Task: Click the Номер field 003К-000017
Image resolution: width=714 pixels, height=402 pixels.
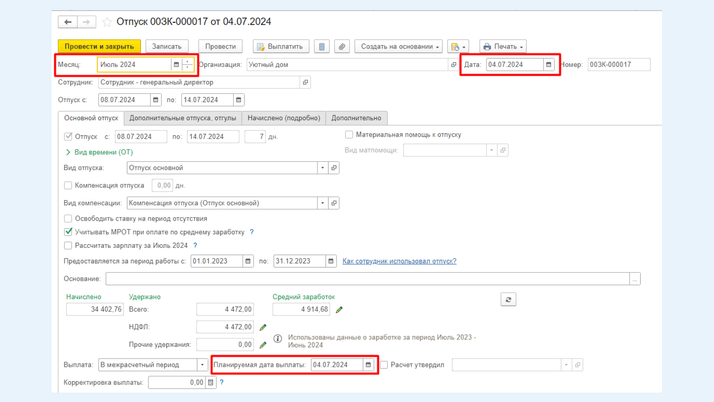Action: [619, 65]
